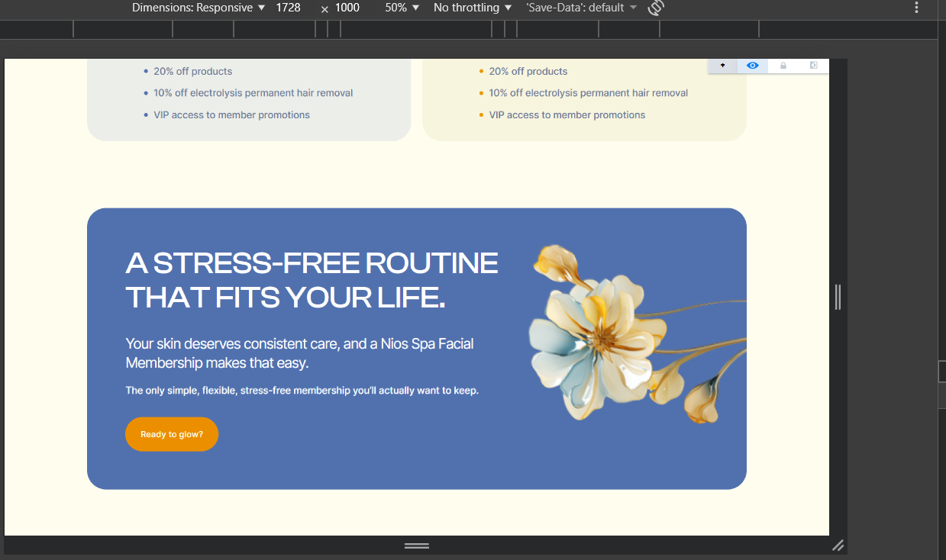Click the contrast square icon in page widget
Screen dimensions: 946x560
point(813,66)
